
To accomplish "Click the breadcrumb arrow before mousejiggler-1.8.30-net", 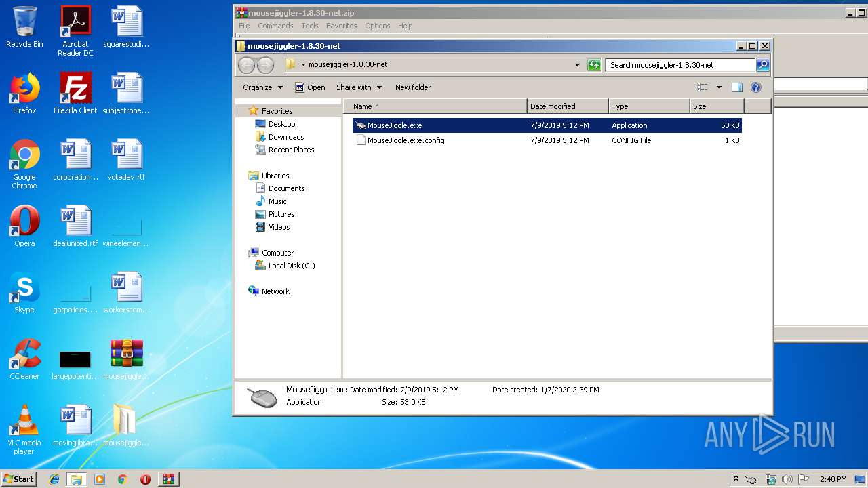I will [303, 65].
